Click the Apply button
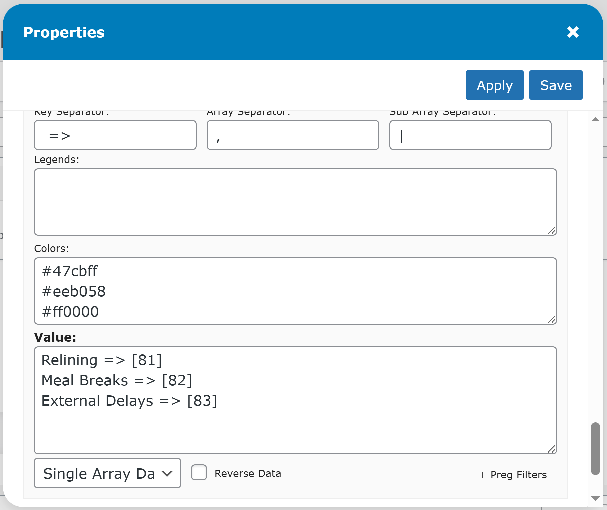Image resolution: width=607 pixels, height=510 pixels. tap(494, 85)
